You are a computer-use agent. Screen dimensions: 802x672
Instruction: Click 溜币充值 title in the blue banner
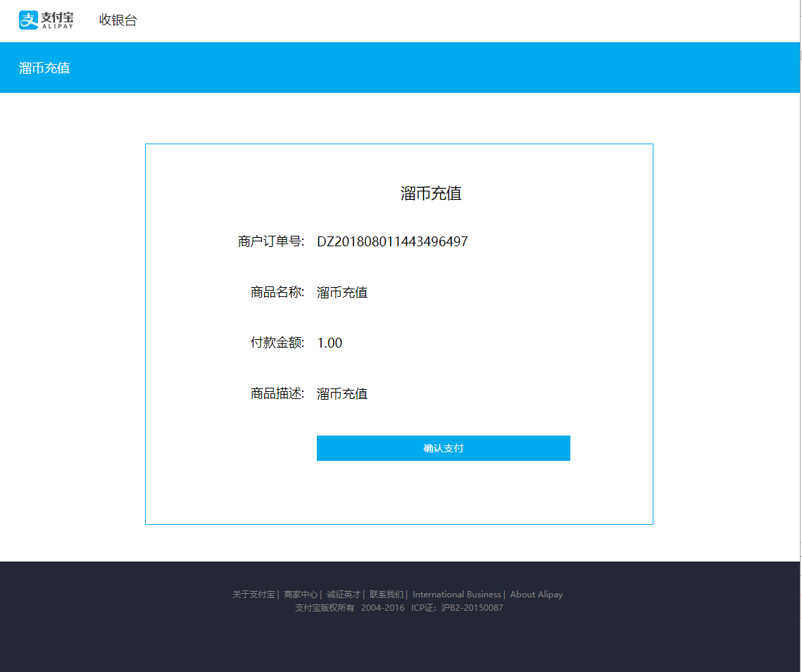coord(44,68)
